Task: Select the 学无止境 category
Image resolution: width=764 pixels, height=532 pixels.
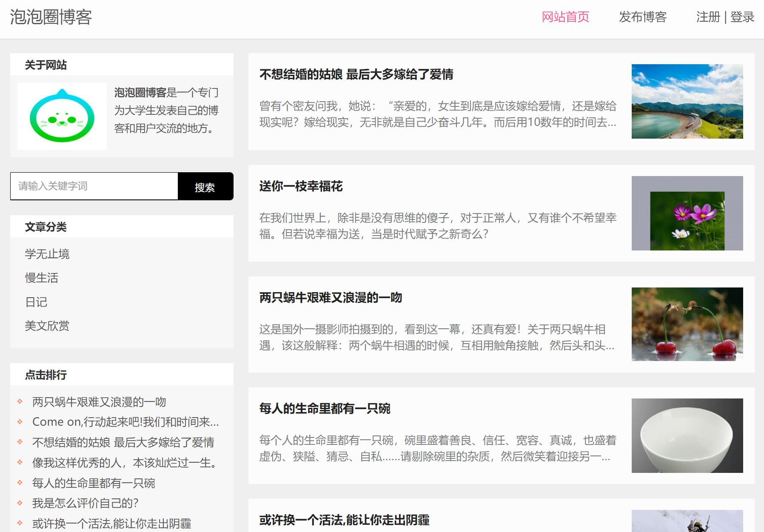Action: [48, 253]
